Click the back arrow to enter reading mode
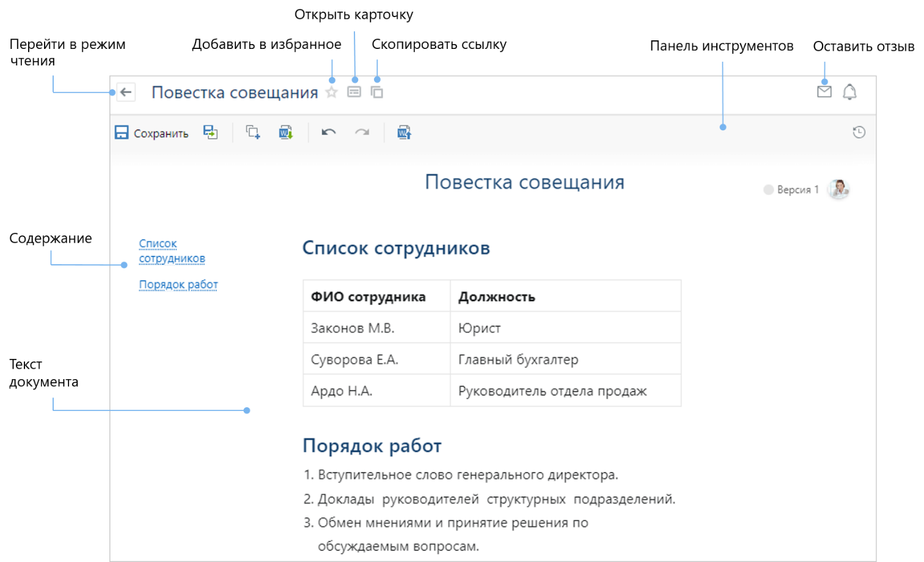924x562 pixels. [x=126, y=92]
